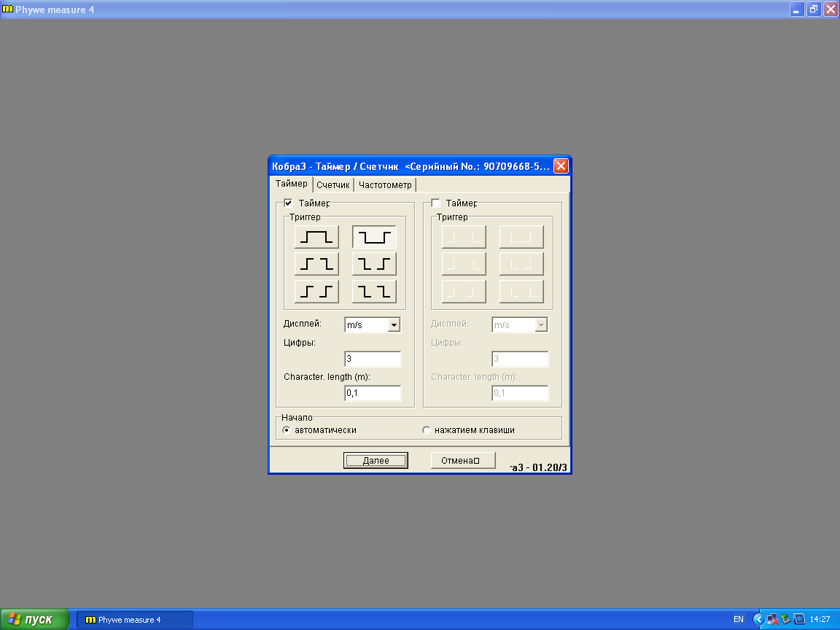Uncheck the first Таймер checkbox

click(x=288, y=203)
